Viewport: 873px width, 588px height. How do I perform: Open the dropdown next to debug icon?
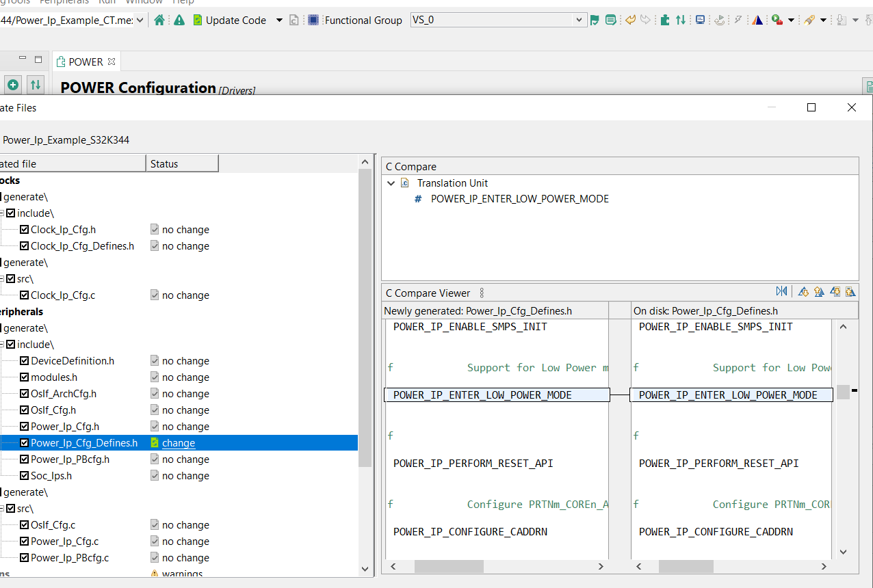click(791, 20)
